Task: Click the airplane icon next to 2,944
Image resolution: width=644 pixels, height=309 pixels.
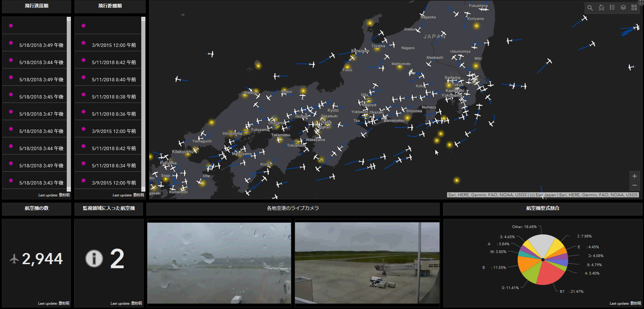Action: tap(14, 259)
